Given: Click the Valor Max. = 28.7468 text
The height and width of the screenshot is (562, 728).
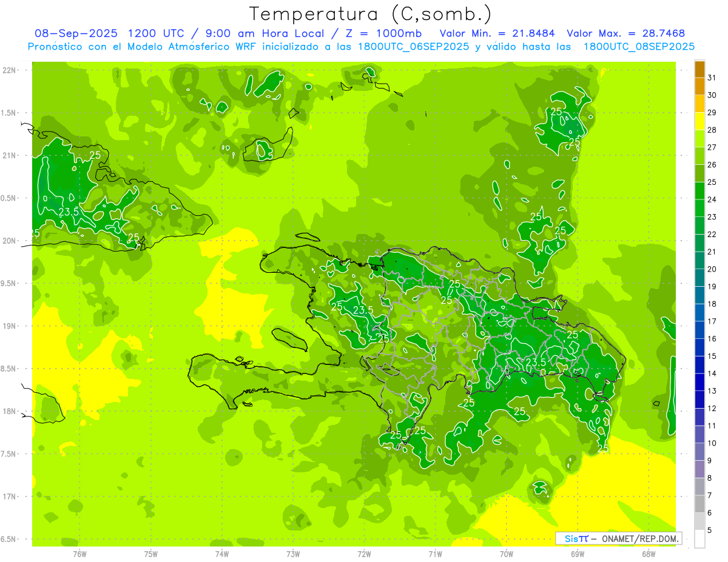Looking at the screenshot, I should pos(625,33).
